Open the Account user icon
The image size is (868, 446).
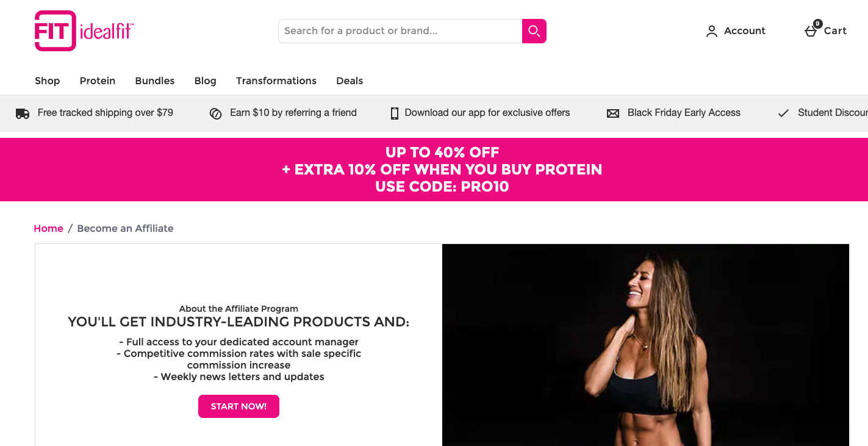point(711,31)
